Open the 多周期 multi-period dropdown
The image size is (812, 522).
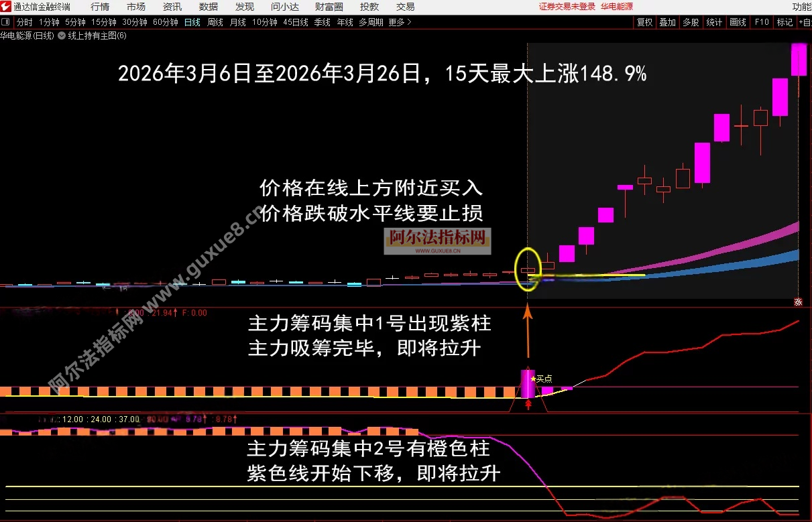pos(368,21)
